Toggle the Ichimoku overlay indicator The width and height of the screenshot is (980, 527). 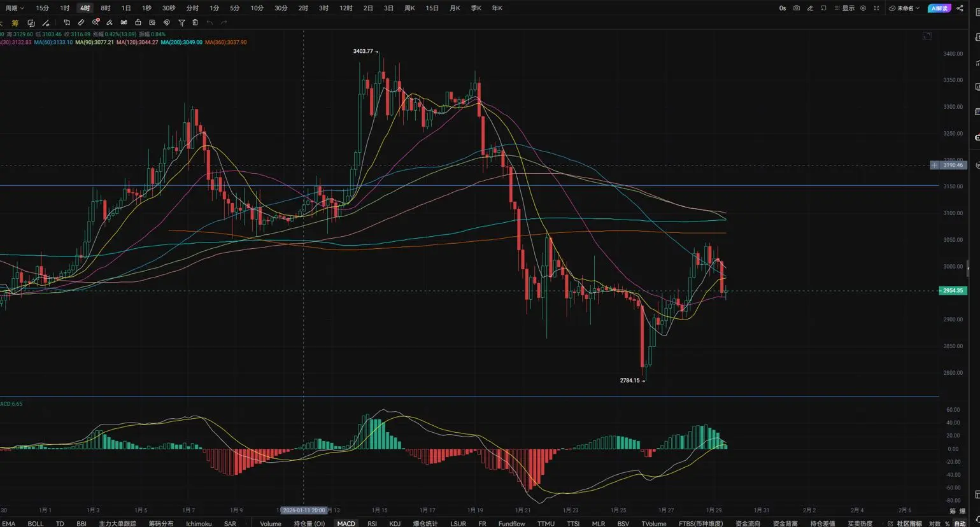[x=199, y=523]
